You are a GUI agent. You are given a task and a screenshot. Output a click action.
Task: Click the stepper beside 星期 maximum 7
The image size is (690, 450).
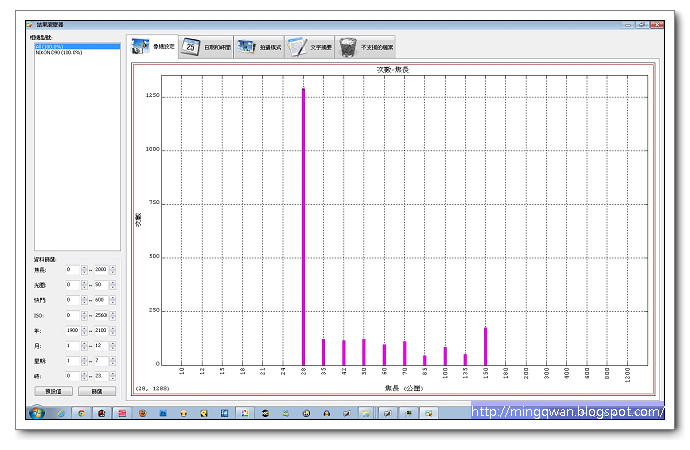113,361
